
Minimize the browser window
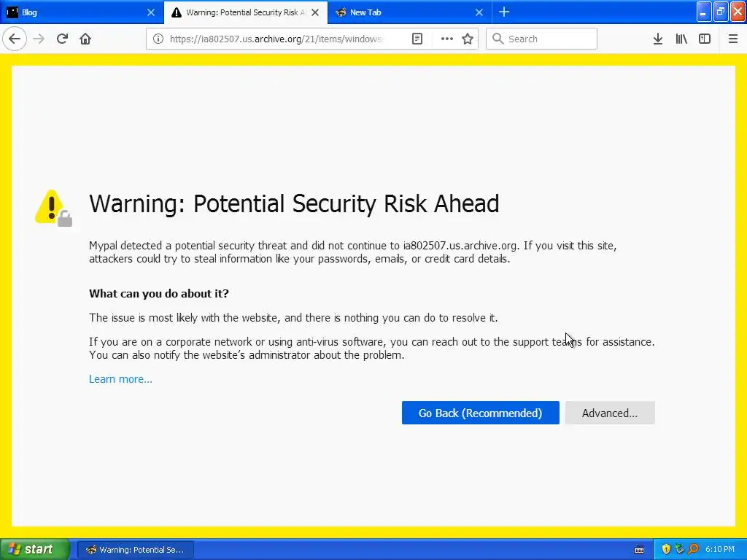(703, 12)
